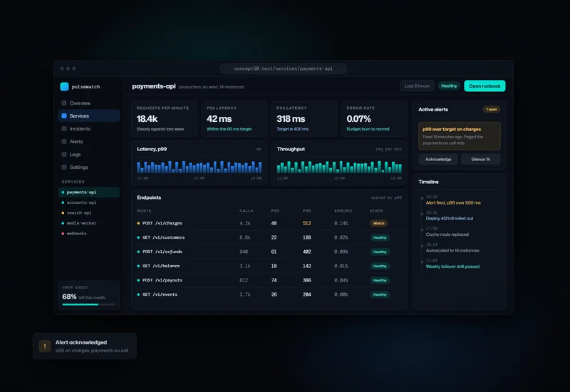Open the GET /v1/balance endpoint row

pyautogui.click(x=269, y=266)
